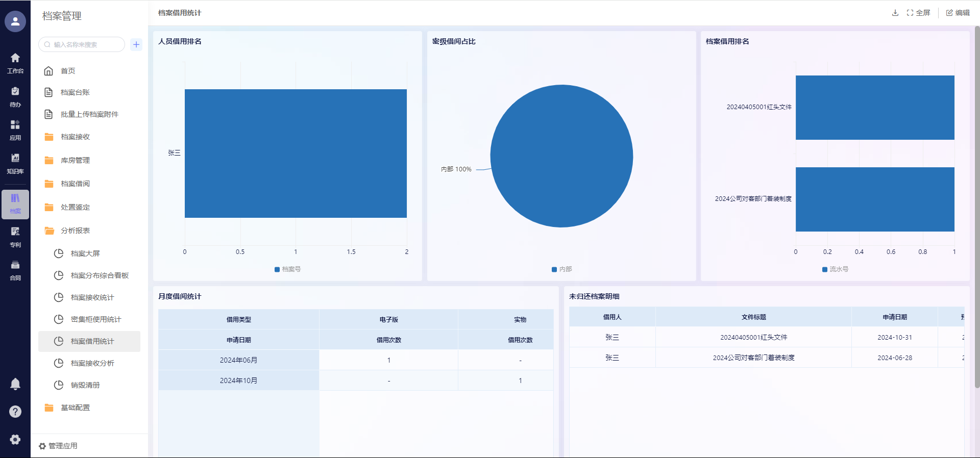Collapse the 分析报表 folder
This screenshot has height=458, width=980.
[x=75, y=231]
